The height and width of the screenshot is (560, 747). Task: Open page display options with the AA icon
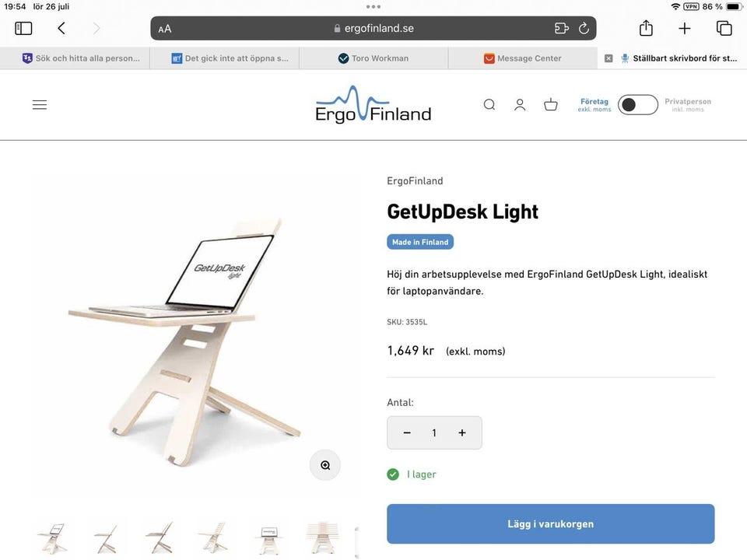164,27
